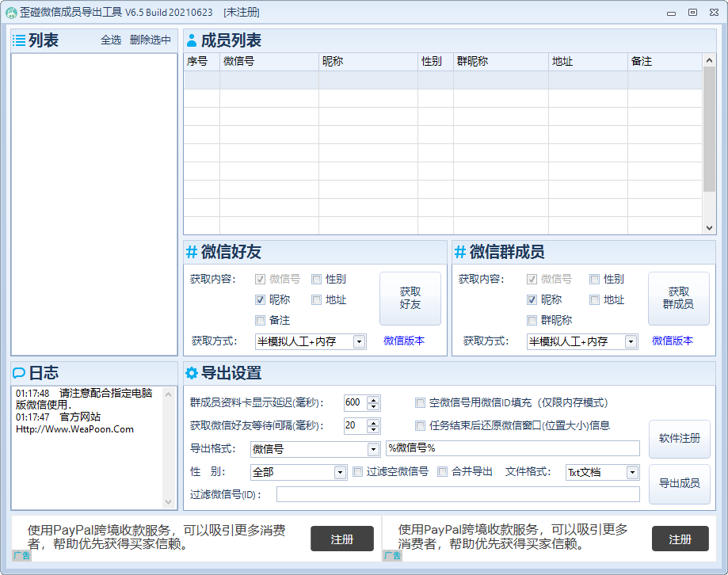728x575 pixels.
Task: Click the app logo icon in title bar
Action: click(10, 13)
